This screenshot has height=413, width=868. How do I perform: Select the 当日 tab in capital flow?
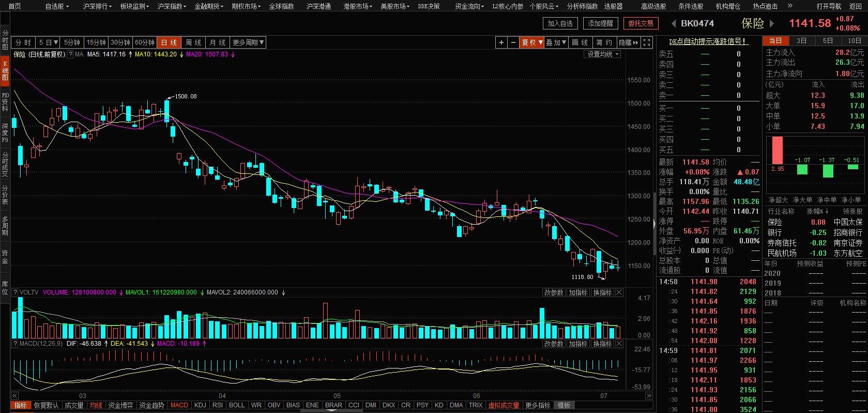pos(775,41)
